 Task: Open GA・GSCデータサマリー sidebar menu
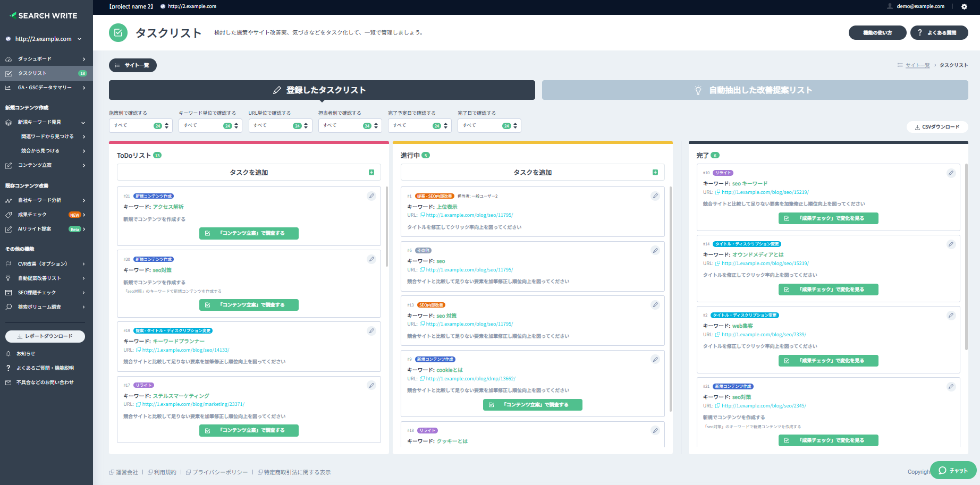[46, 88]
